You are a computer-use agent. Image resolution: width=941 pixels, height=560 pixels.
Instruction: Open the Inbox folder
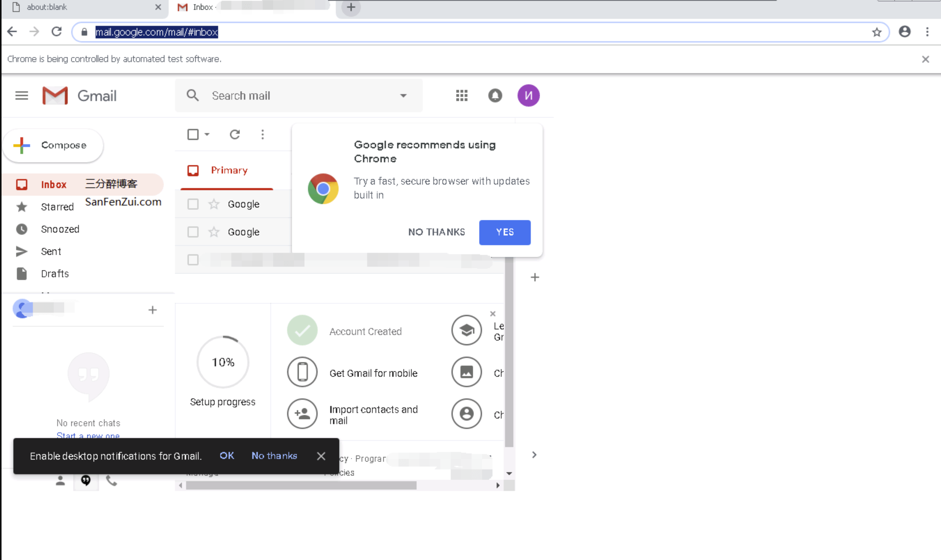[83, 185]
